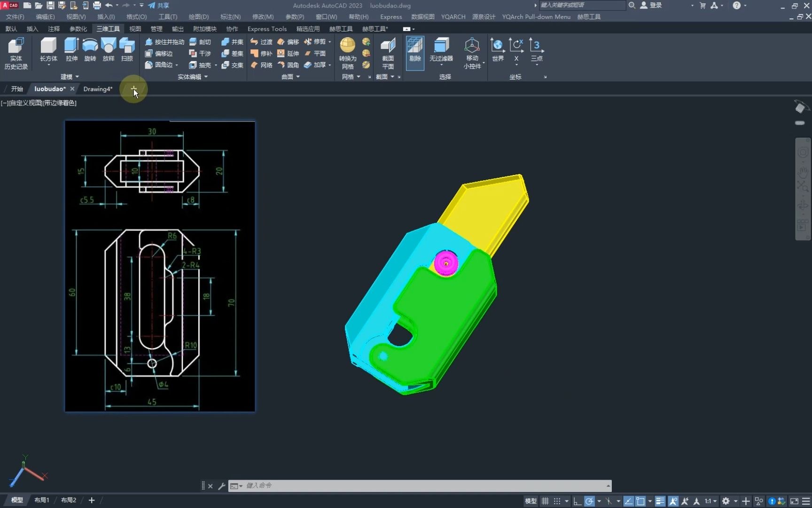Click the 剖切 (Slice) tool
Screen dimensions: 812x508
tap(201, 42)
